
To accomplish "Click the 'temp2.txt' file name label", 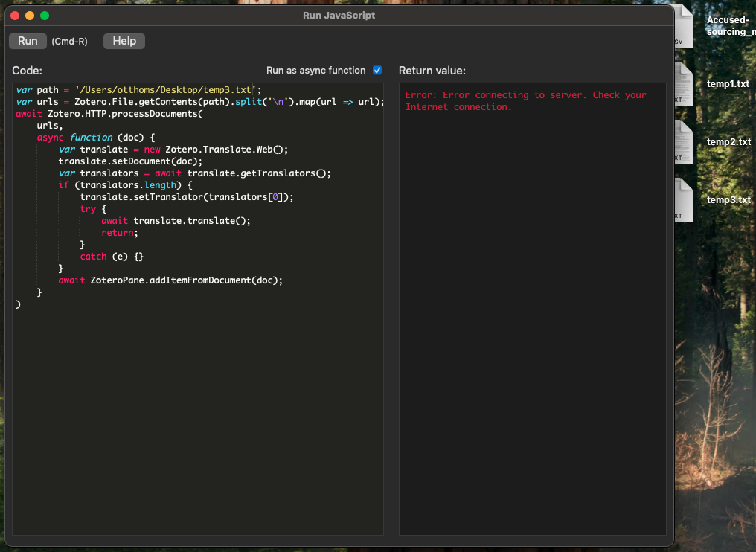I will pyautogui.click(x=728, y=142).
